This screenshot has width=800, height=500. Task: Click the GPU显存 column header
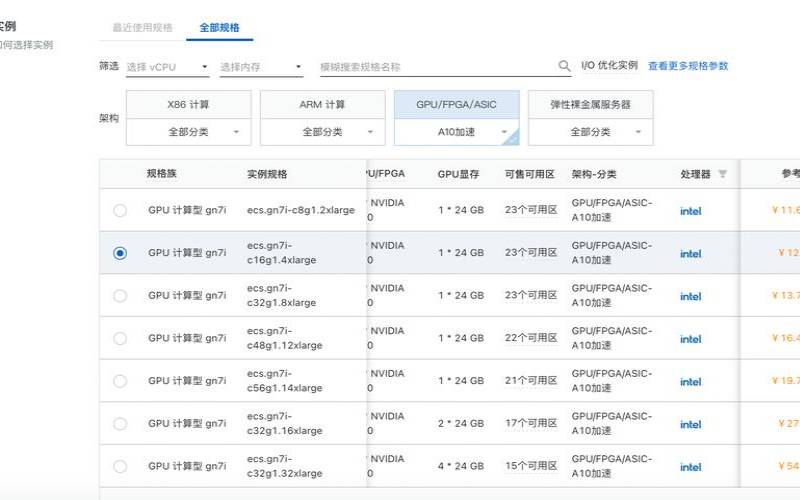[458, 174]
